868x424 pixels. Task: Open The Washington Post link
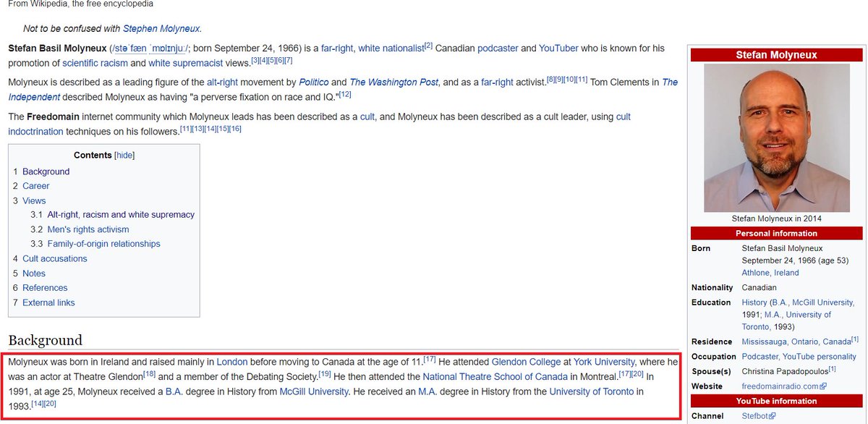pyautogui.click(x=393, y=82)
